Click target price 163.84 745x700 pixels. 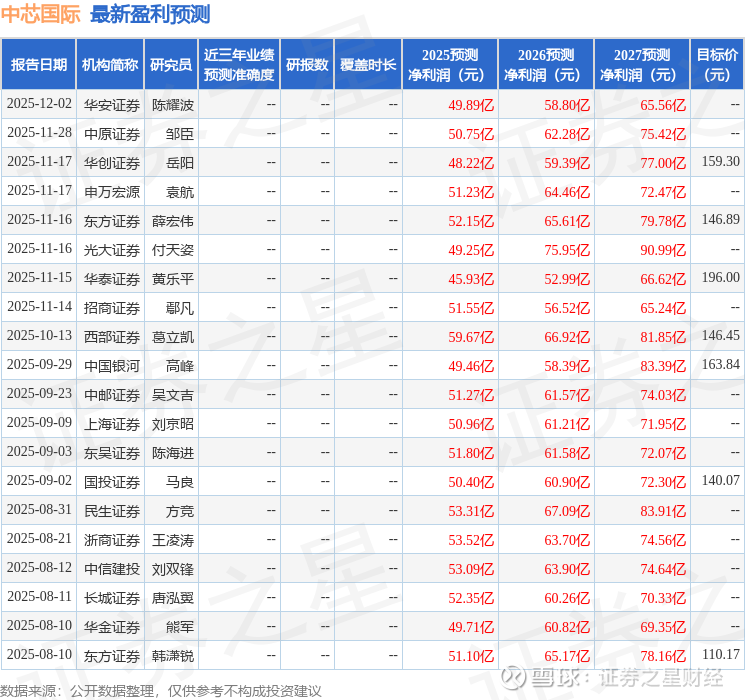tap(721, 364)
